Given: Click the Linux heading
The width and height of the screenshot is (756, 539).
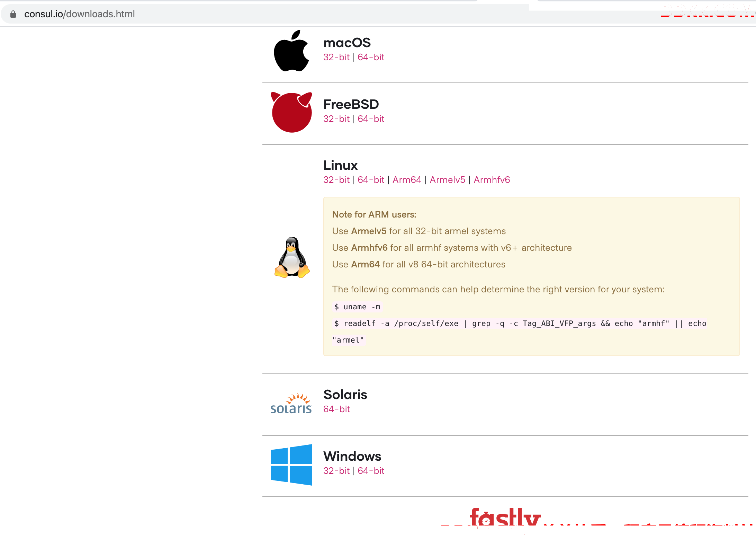Looking at the screenshot, I should point(340,165).
